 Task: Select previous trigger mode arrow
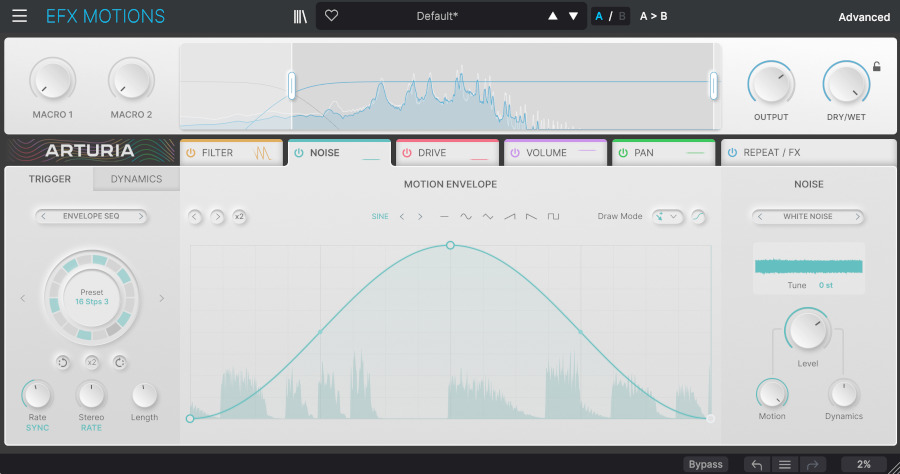point(43,216)
